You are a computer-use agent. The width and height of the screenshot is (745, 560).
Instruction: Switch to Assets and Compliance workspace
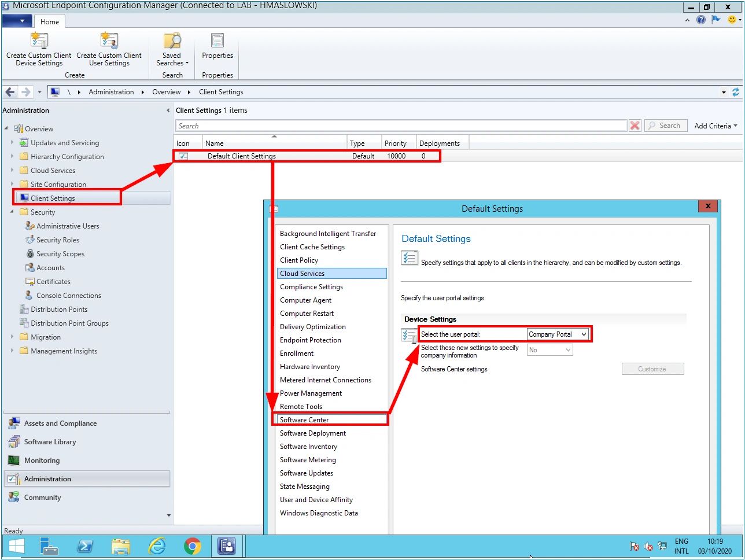[60, 423]
